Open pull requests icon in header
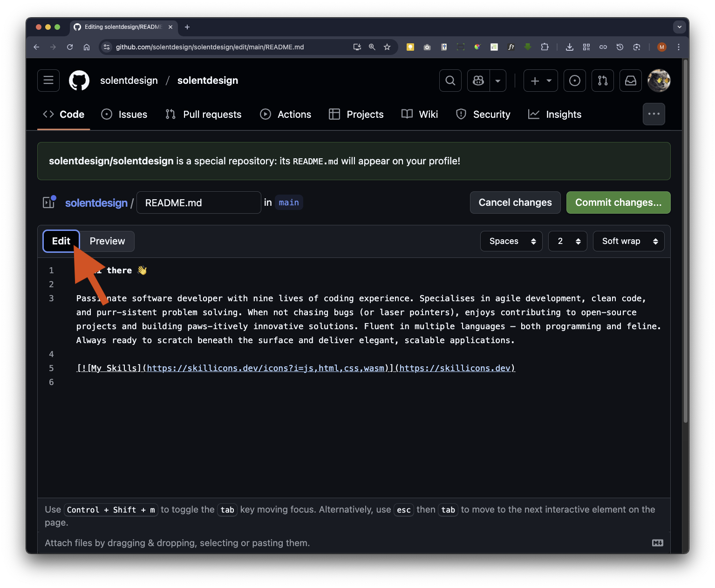Viewport: 715px width, 588px height. (x=603, y=81)
